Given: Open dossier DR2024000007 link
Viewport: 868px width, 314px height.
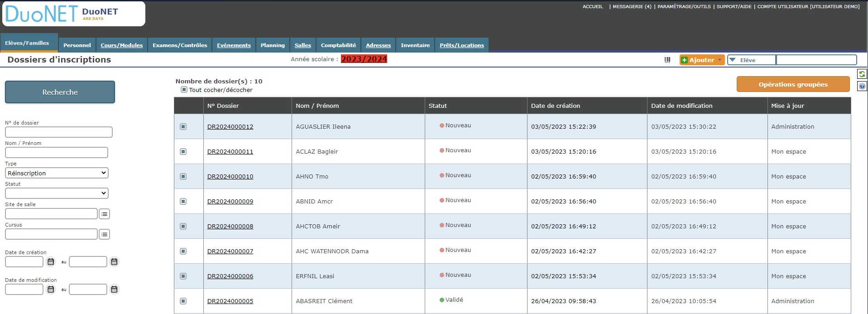Looking at the screenshot, I should (230, 251).
